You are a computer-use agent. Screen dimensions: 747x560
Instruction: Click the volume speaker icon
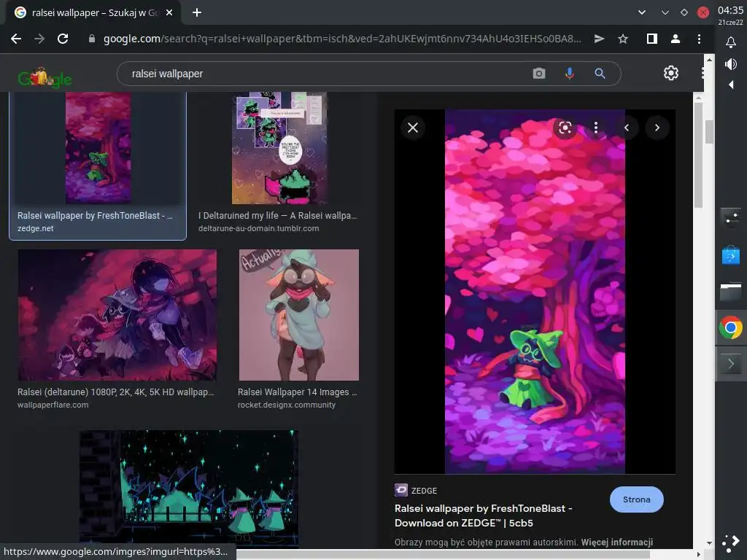pyautogui.click(x=730, y=64)
